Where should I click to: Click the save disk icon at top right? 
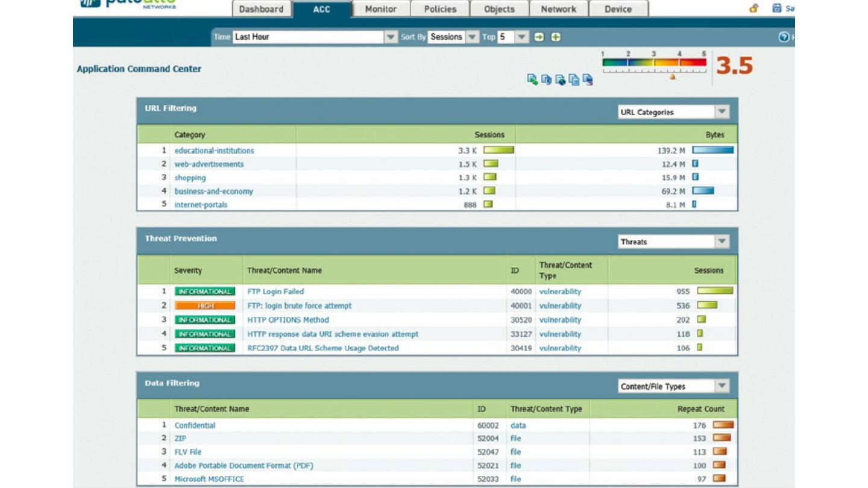point(777,8)
